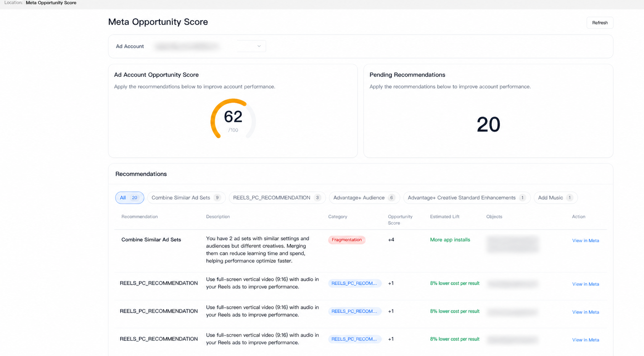644x356 pixels.
Task: Click the Meta Opportunity Score breadcrumb
Action: click(51, 3)
